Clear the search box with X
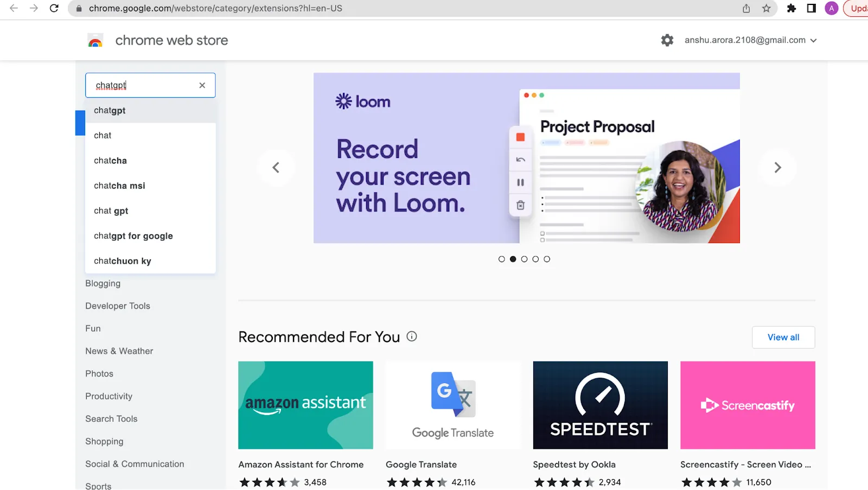Viewport: 868px width, 490px height. [202, 85]
